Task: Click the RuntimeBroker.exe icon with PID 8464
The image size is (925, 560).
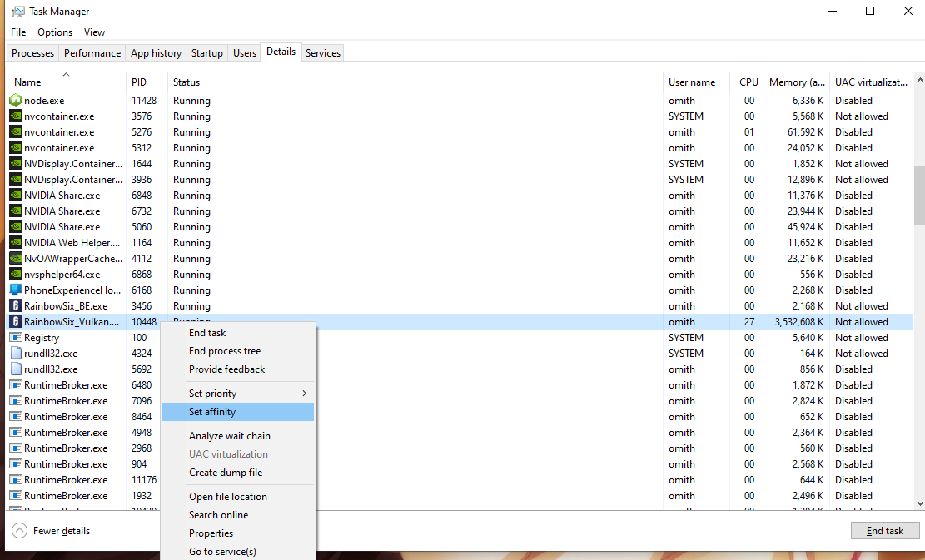Action: pyautogui.click(x=16, y=417)
